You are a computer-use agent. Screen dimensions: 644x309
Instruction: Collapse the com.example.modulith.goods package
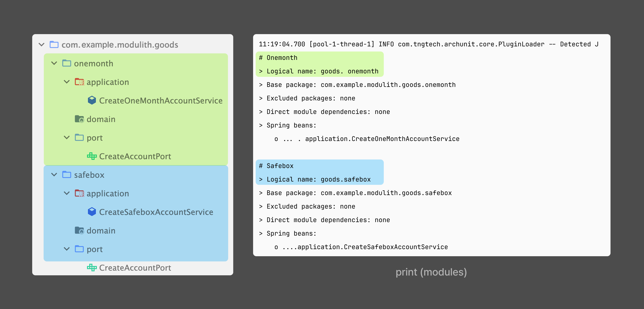pos(41,45)
